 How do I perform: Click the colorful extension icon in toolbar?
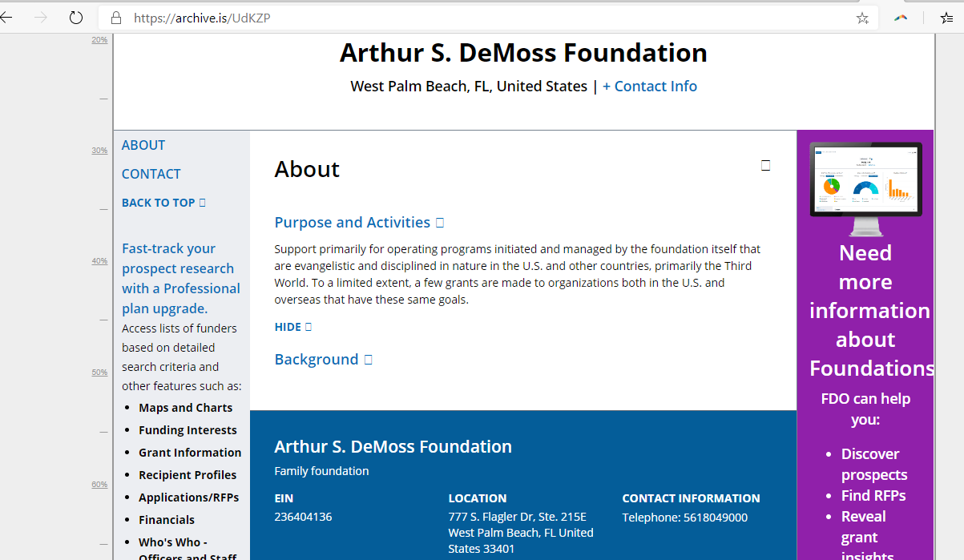(x=901, y=18)
